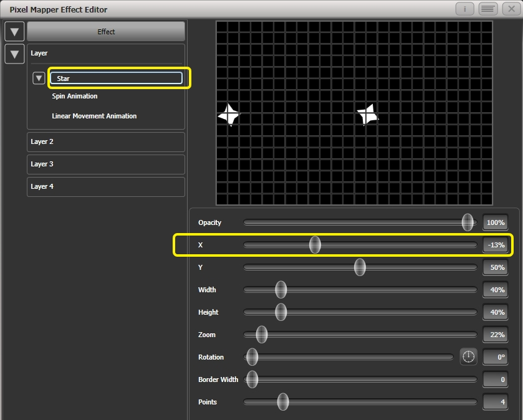Collapse the Star element using its arrow
This screenshot has height=420, width=523.
[39, 78]
